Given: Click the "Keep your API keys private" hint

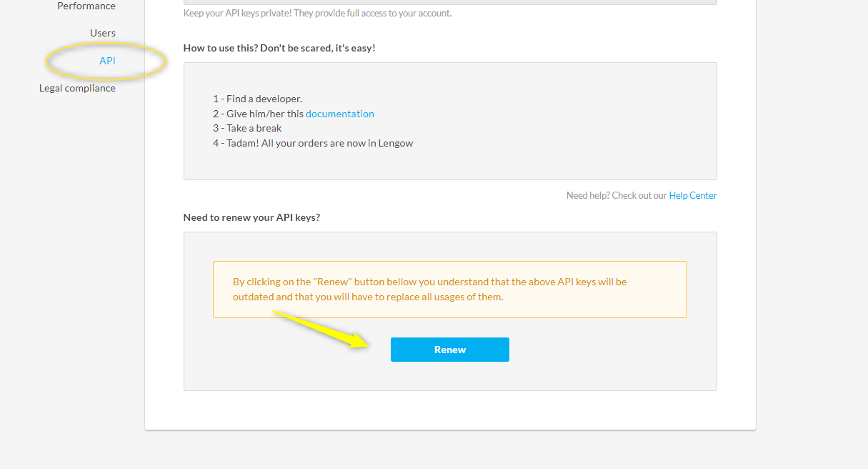Looking at the screenshot, I should point(317,13).
